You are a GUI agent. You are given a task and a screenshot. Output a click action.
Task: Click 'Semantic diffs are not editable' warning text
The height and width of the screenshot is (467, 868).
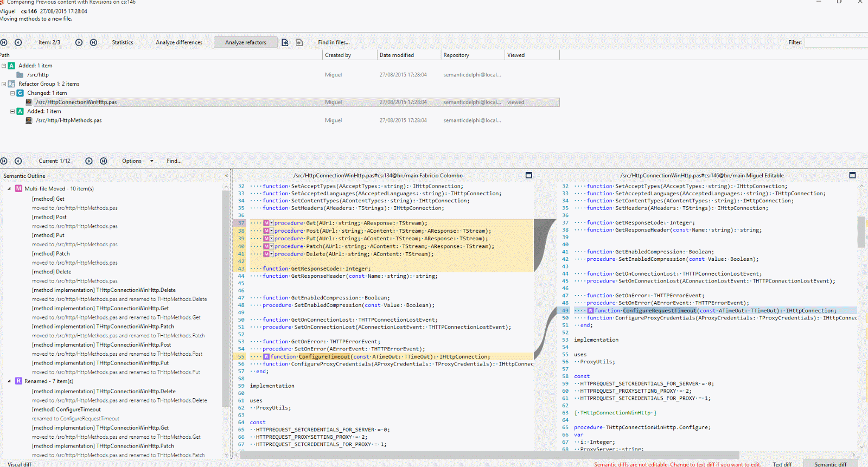coord(678,464)
